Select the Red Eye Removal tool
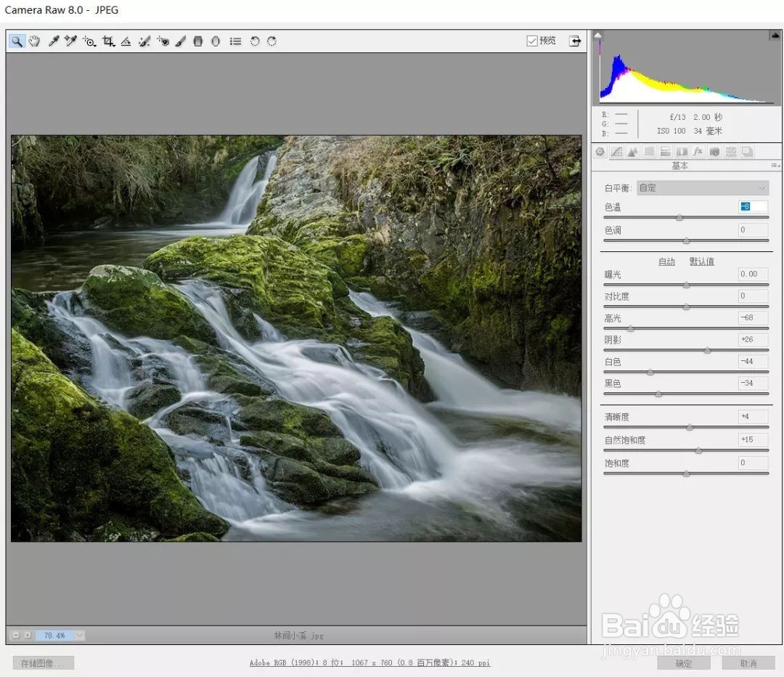Viewport: 784px width, 677px height. 163,41
